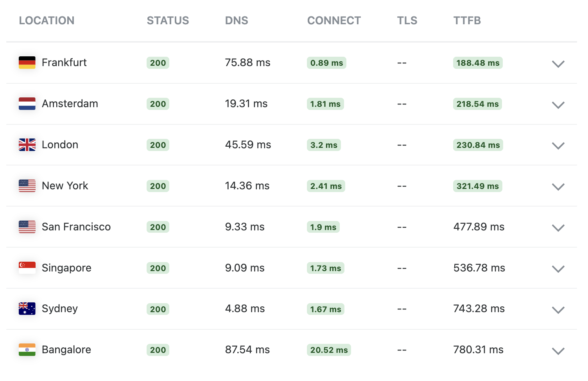The image size is (588, 381).
Task: Click the Amsterdam location name
Action: point(70,104)
